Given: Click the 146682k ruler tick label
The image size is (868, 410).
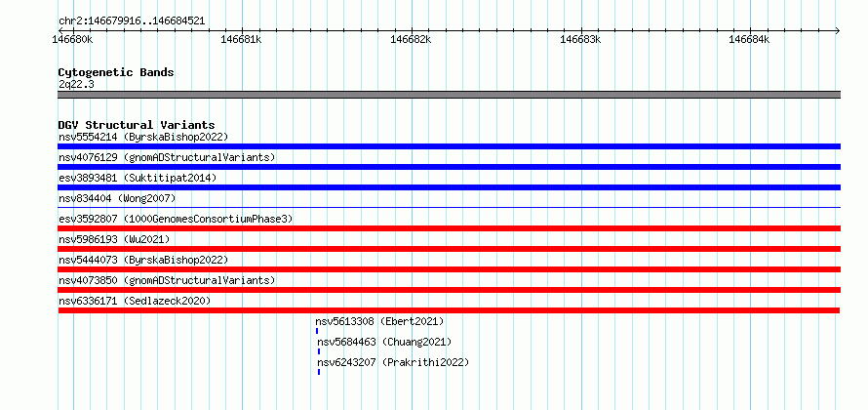Looking at the screenshot, I should (411, 39).
